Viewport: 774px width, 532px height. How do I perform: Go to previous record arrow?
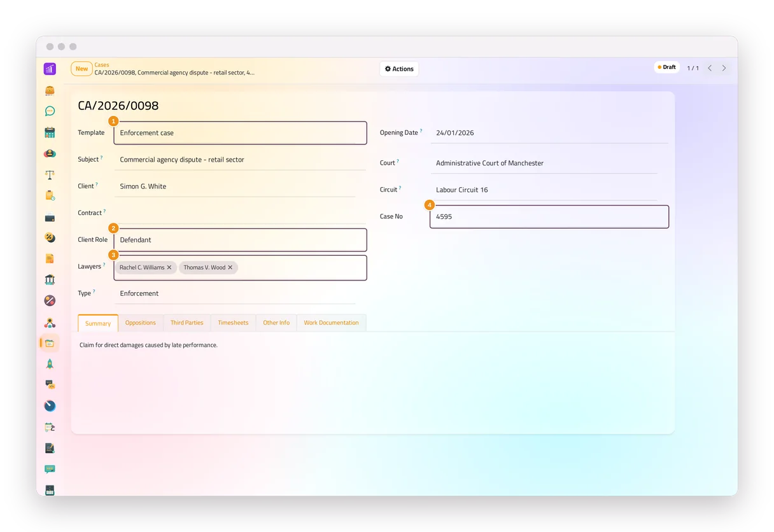(710, 68)
